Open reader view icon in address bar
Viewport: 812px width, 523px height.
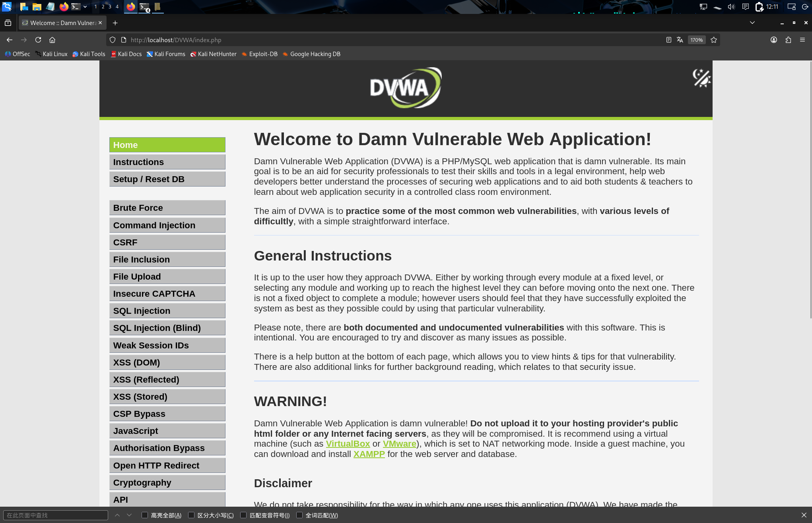(668, 40)
